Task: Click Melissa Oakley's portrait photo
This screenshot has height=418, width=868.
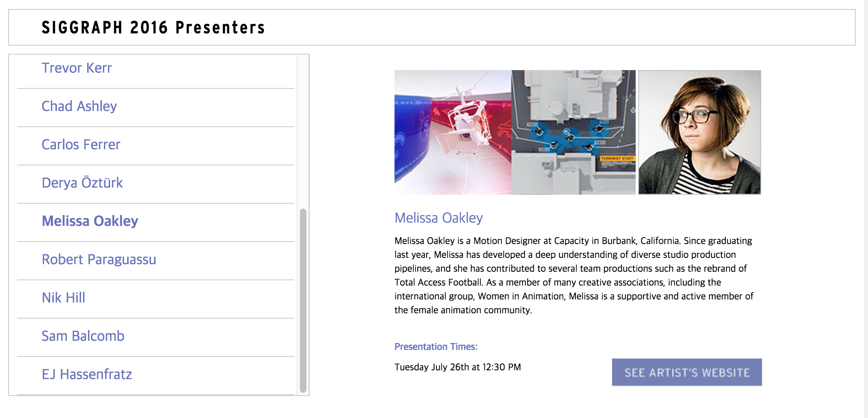Action: click(700, 132)
